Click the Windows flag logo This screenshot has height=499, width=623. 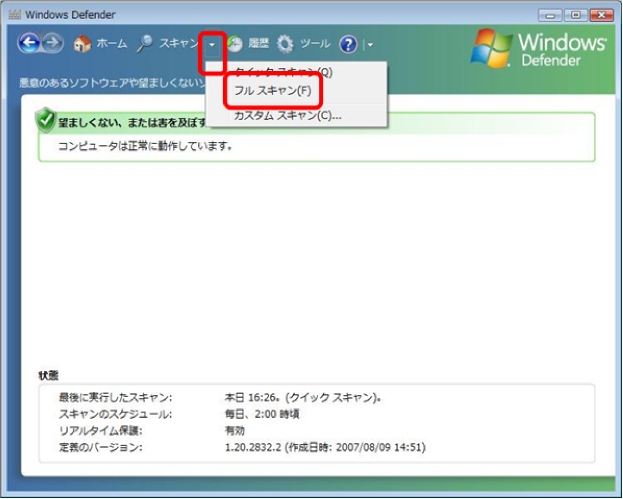(x=494, y=48)
